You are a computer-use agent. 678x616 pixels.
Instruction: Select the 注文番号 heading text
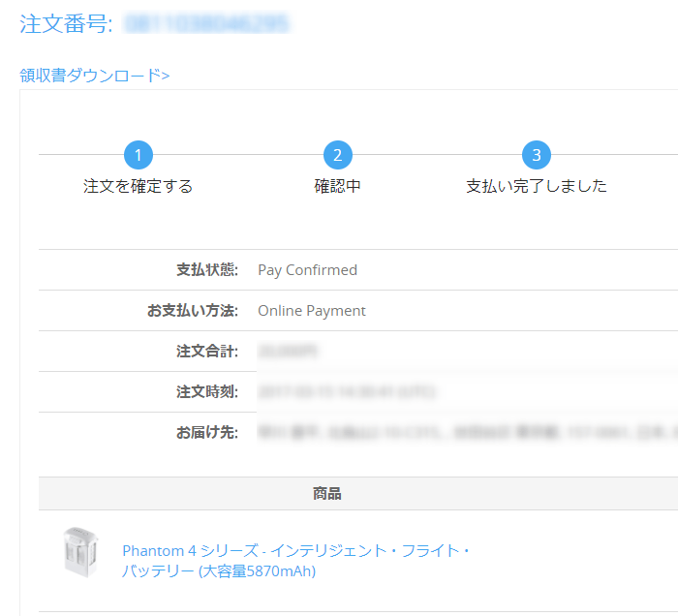tap(66, 24)
